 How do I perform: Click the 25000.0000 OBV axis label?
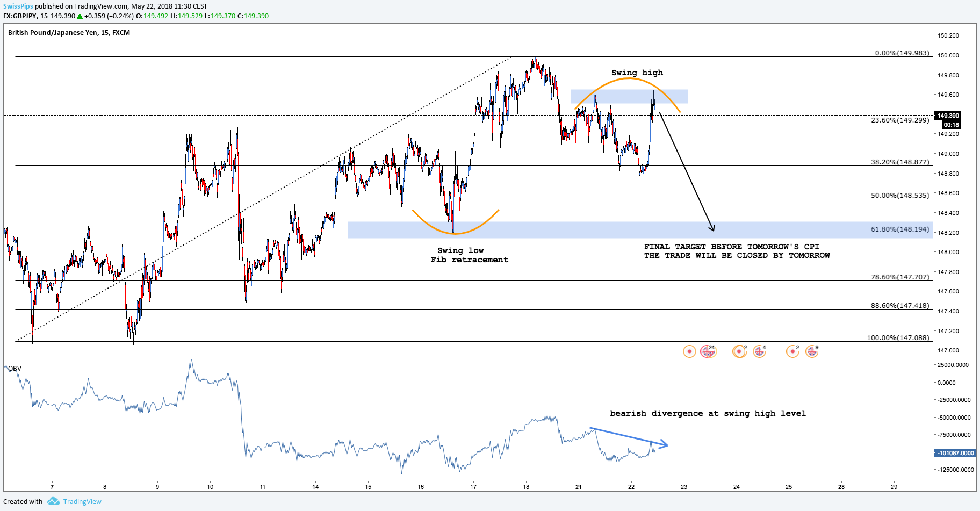[953, 365]
